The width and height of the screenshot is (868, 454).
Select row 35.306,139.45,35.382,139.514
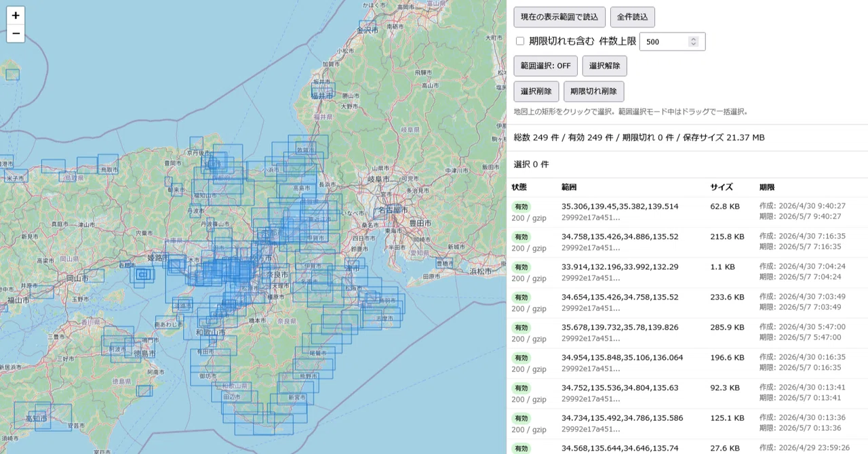coord(687,212)
